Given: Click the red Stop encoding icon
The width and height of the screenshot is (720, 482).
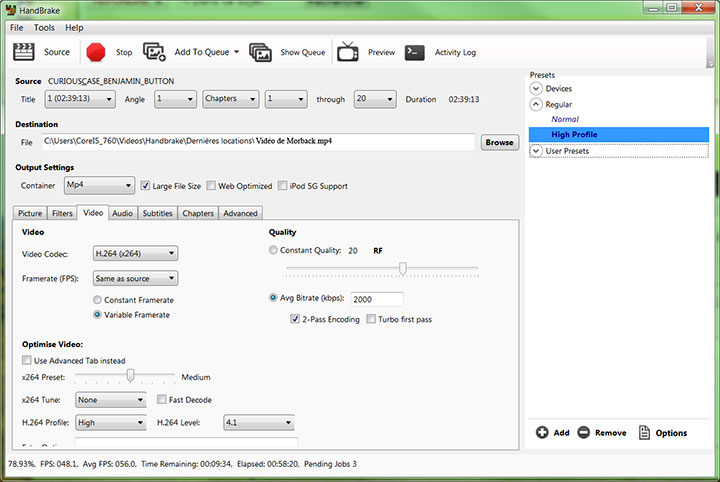Looking at the screenshot, I should pyautogui.click(x=96, y=52).
